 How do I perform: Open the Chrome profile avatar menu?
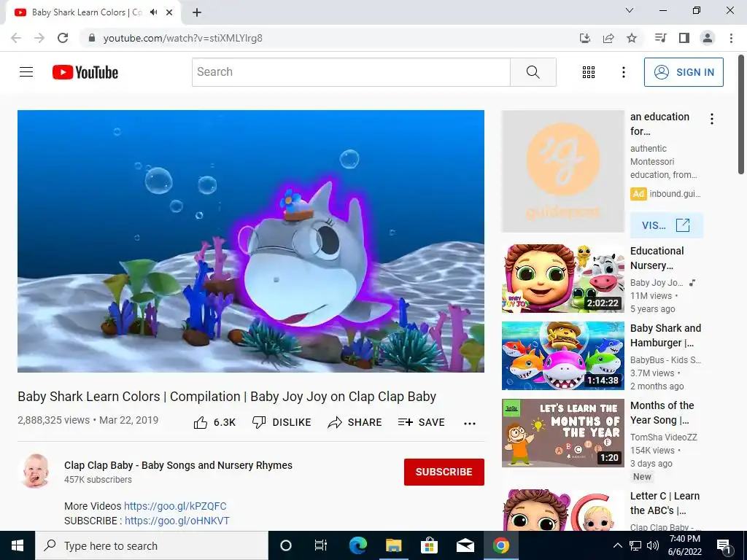tap(708, 38)
